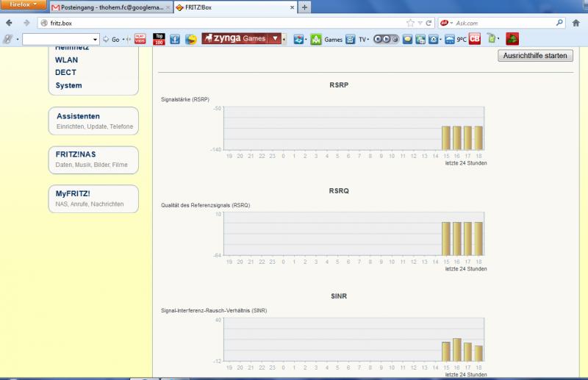The image size is (588, 380).
Task: Open the blue TV guide toolbar icon
Action: click(x=351, y=39)
